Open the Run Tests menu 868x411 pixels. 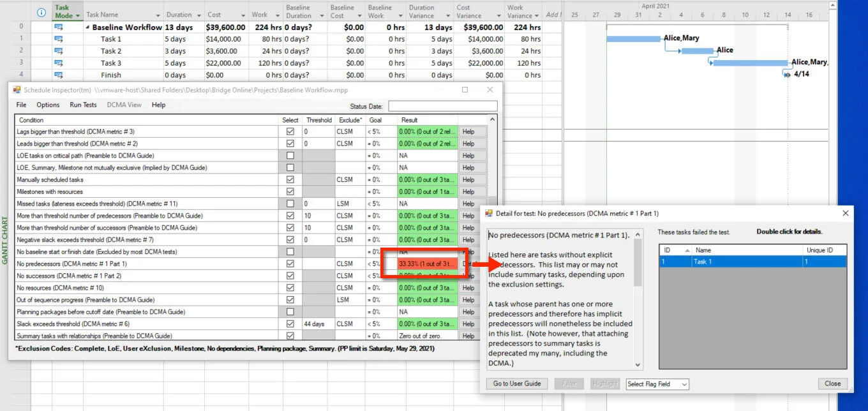point(82,104)
